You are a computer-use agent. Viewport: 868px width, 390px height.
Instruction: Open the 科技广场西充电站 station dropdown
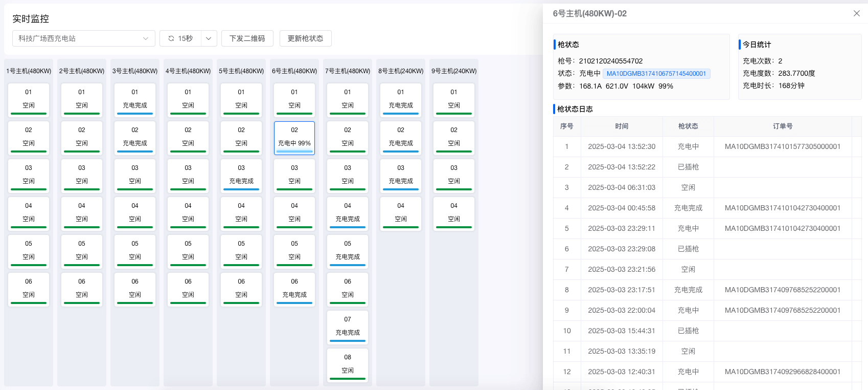coord(84,38)
